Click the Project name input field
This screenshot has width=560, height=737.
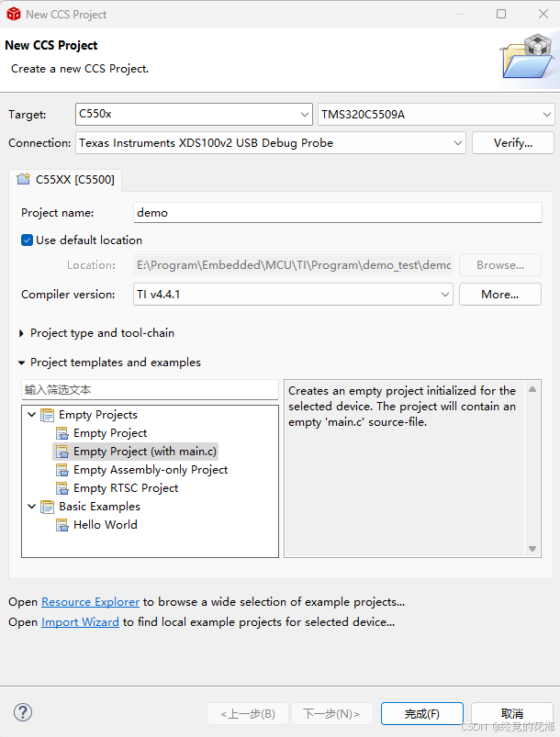pyautogui.click(x=338, y=212)
